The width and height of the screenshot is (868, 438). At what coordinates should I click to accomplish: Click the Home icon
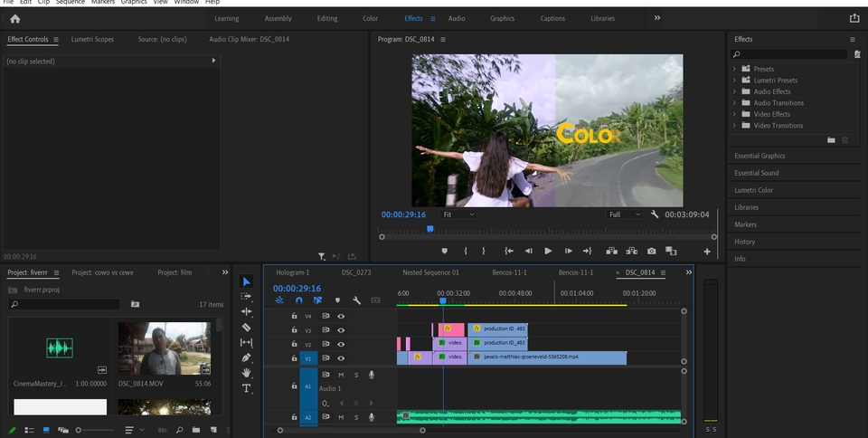click(15, 19)
